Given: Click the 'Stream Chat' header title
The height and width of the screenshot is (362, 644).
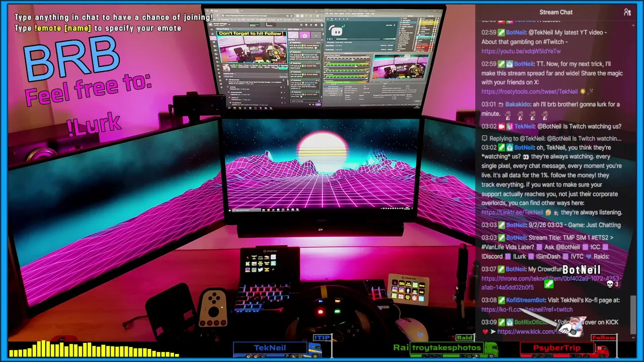Looking at the screenshot, I should 556,12.
